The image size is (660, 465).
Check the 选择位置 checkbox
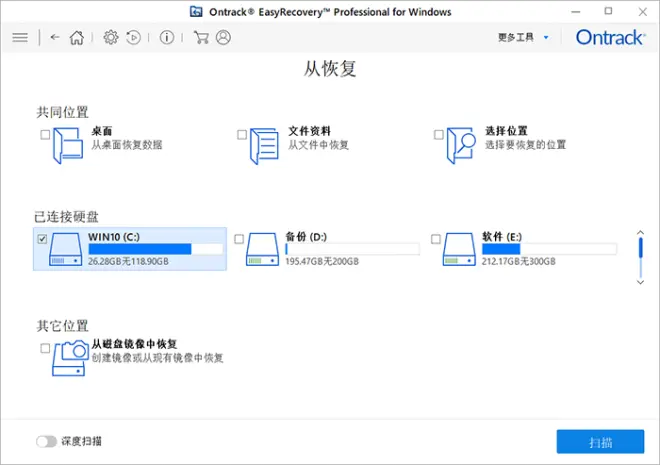(x=439, y=135)
